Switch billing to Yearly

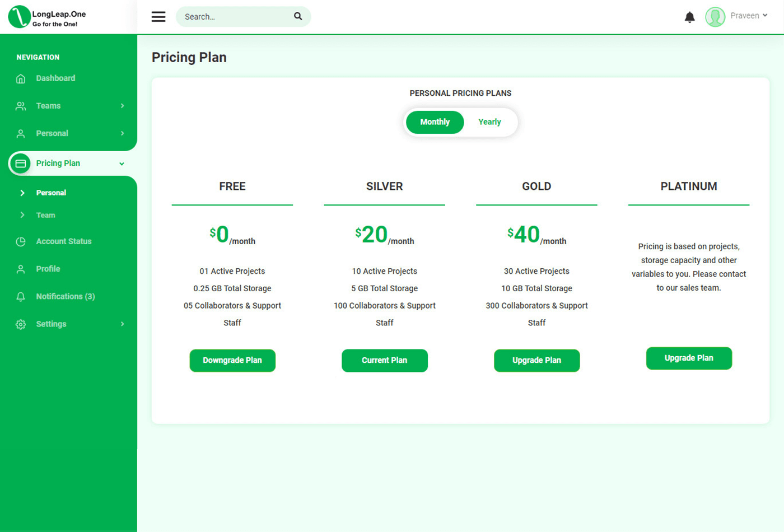click(489, 122)
